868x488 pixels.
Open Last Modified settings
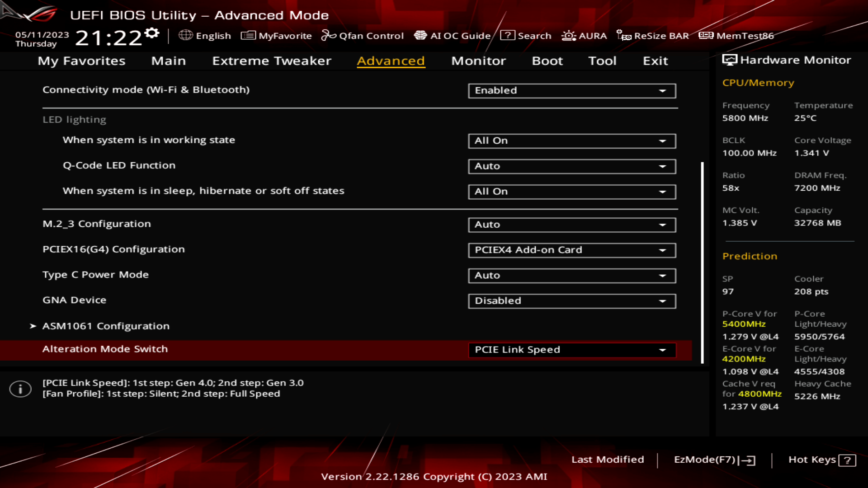point(608,460)
